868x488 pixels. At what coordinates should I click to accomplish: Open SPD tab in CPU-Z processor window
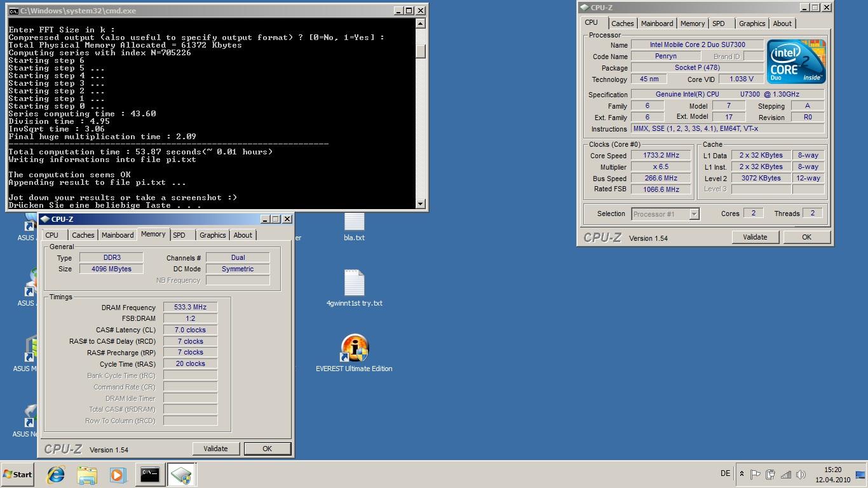coord(719,24)
